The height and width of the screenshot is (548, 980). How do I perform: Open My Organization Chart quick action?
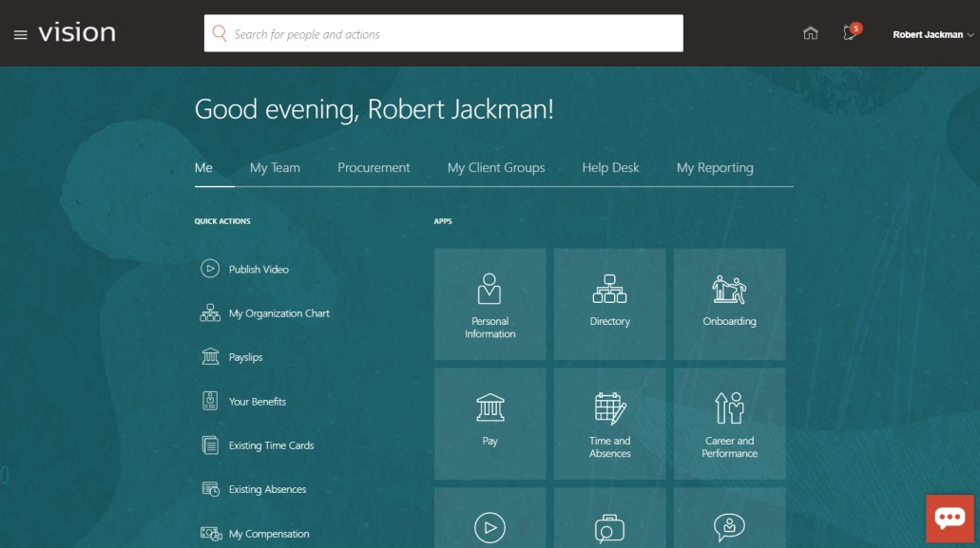click(x=279, y=313)
